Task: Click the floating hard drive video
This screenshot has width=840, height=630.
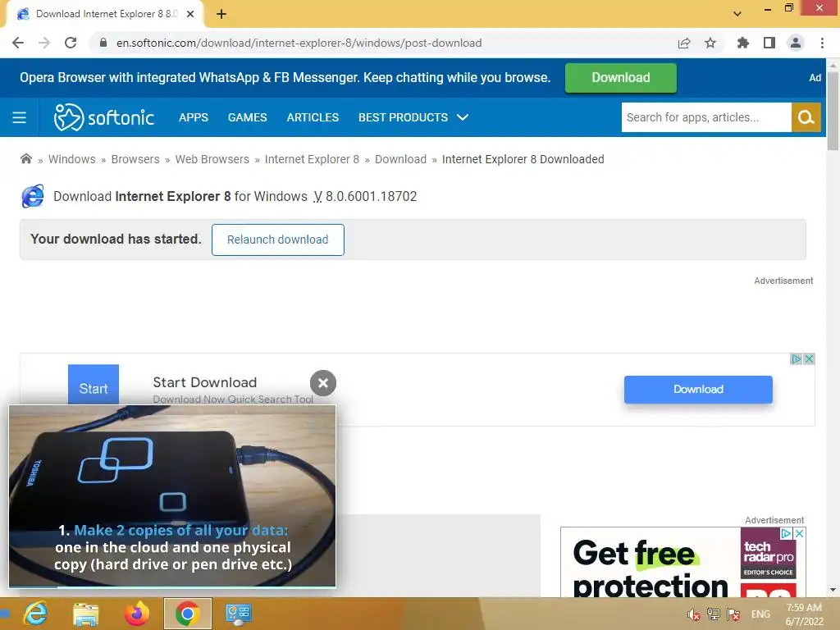Action: tap(172, 495)
